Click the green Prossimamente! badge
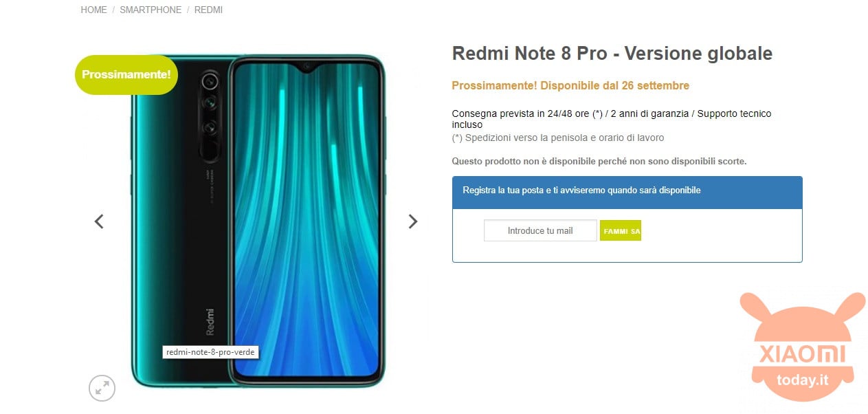This screenshot has width=868, height=414. pyautogui.click(x=126, y=74)
